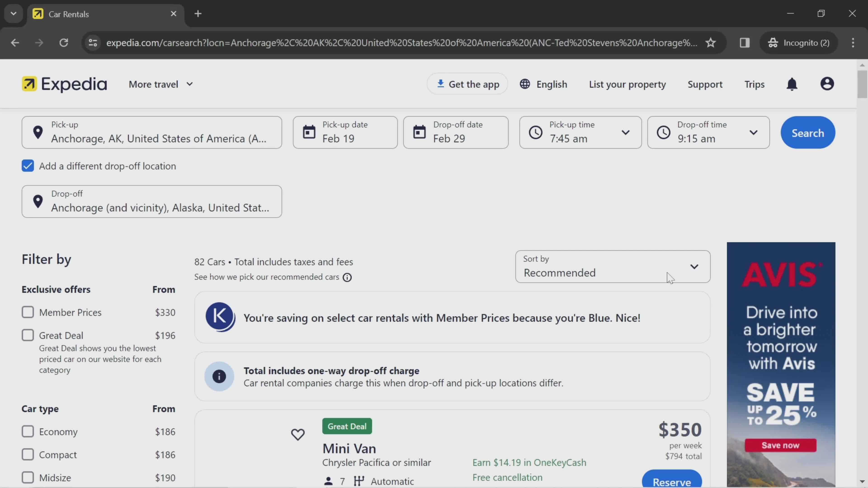Click the pick-up date calendar icon
The height and width of the screenshot is (488, 868).
click(x=309, y=132)
